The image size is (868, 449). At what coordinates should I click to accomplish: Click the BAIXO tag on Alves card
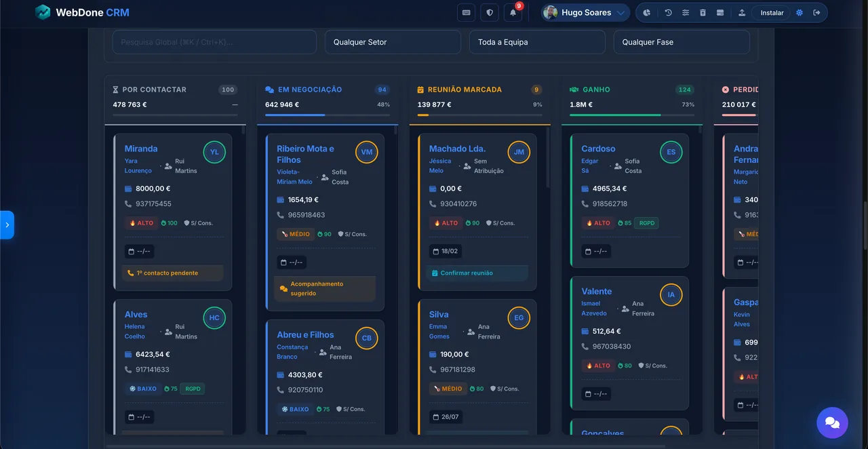coord(142,389)
